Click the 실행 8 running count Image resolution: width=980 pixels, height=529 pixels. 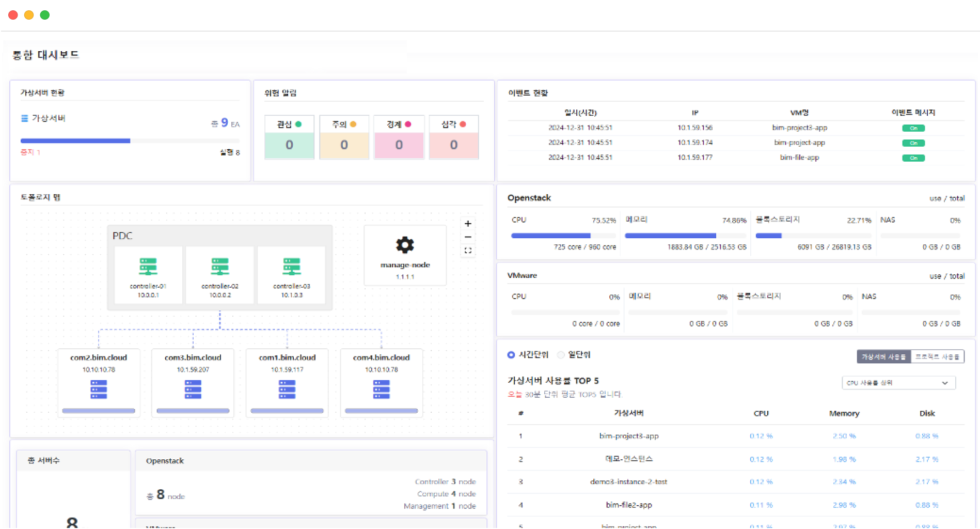click(230, 152)
